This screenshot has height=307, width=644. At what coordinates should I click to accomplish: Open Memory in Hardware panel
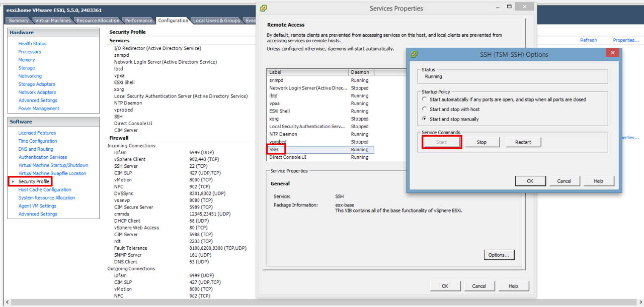(x=27, y=60)
